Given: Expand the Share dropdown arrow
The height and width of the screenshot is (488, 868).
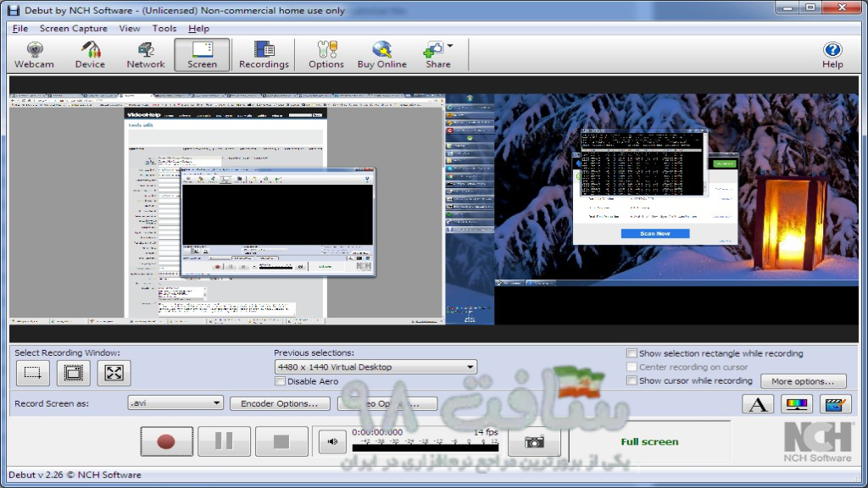Looking at the screenshot, I should [450, 46].
